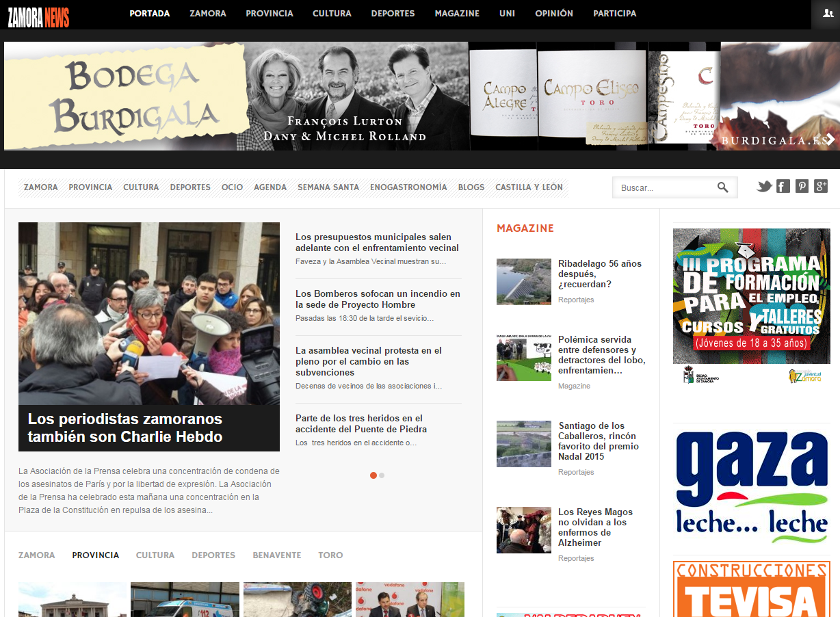
Task: Open the CULTURA top menu item
Action: pos(332,14)
